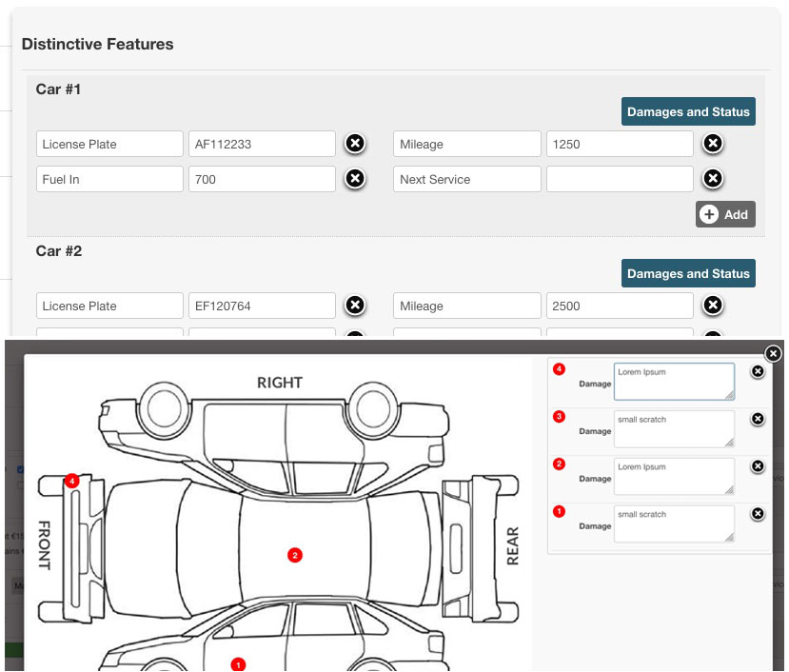Click the Fuel In value field showing 700
The width and height of the screenshot is (789, 672).
262,179
